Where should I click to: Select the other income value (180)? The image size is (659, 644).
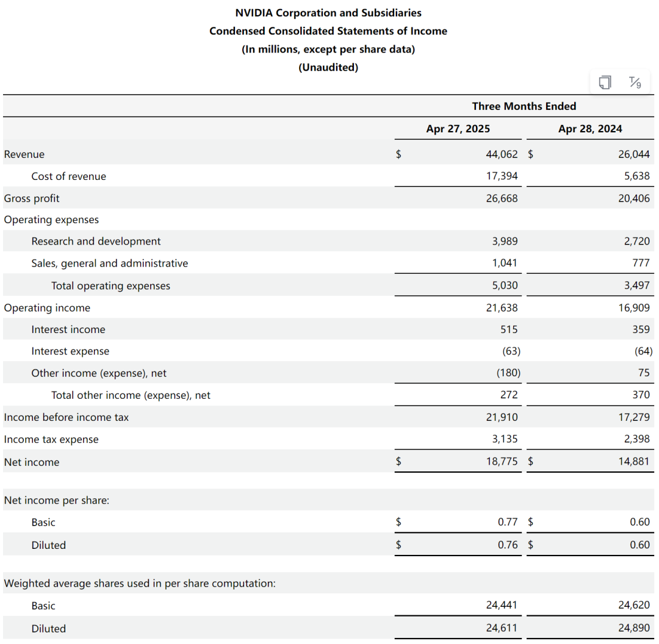(x=508, y=373)
